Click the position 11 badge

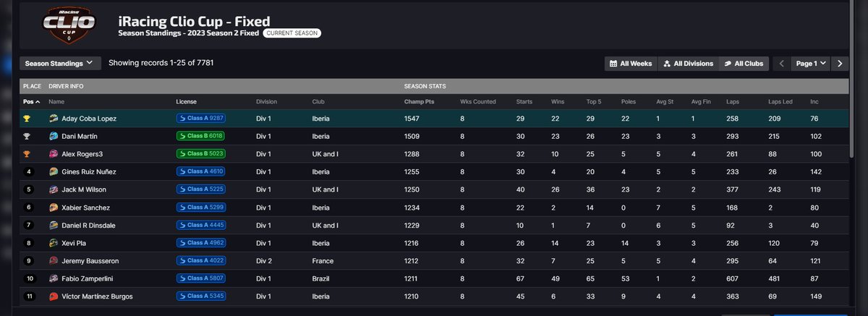[x=29, y=296]
